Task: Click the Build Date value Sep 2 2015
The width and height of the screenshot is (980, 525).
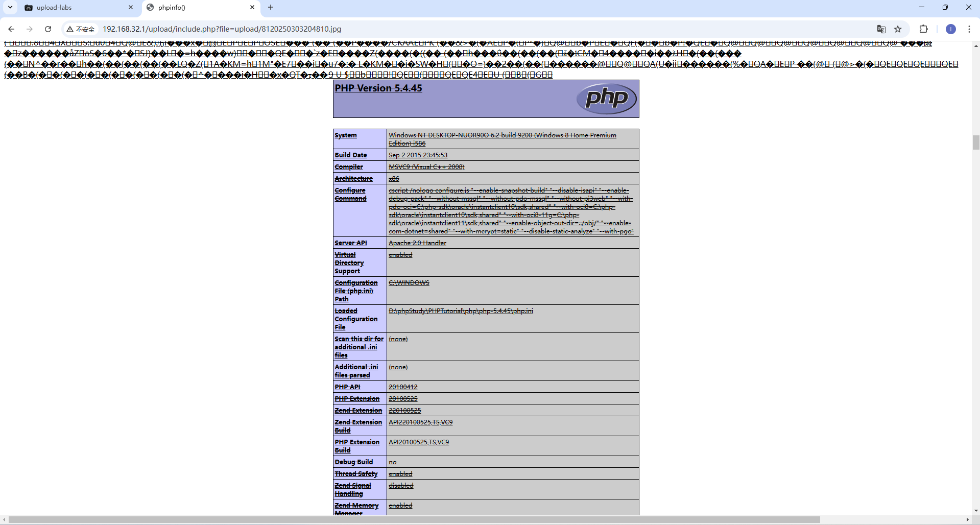Action: (418, 155)
